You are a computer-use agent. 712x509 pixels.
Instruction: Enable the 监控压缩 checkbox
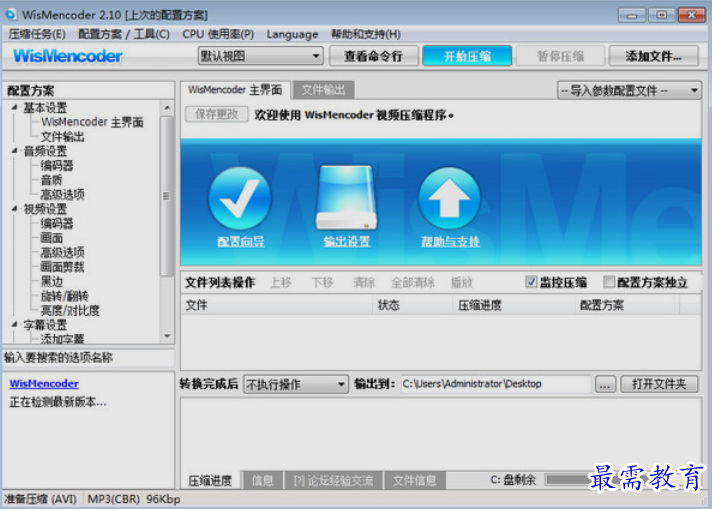531,282
